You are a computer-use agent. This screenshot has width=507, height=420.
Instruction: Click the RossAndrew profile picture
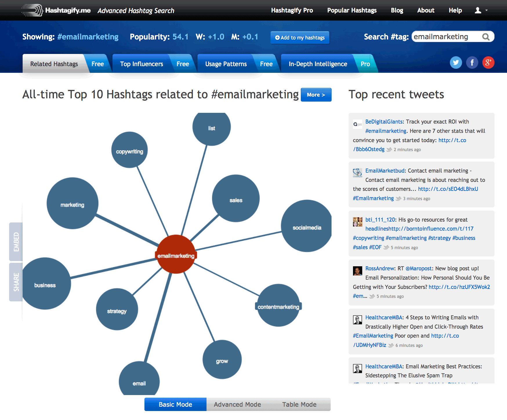click(357, 271)
